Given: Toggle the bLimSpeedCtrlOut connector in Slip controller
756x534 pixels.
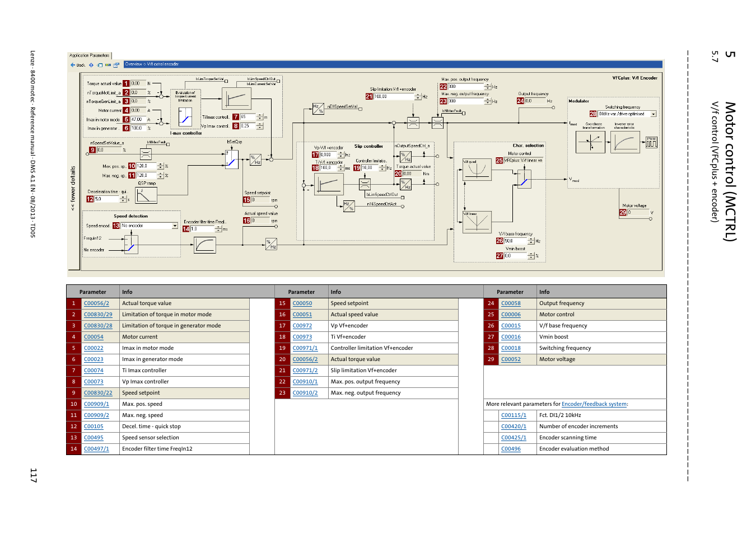Looking at the screenshot, I should coord(403,198).
